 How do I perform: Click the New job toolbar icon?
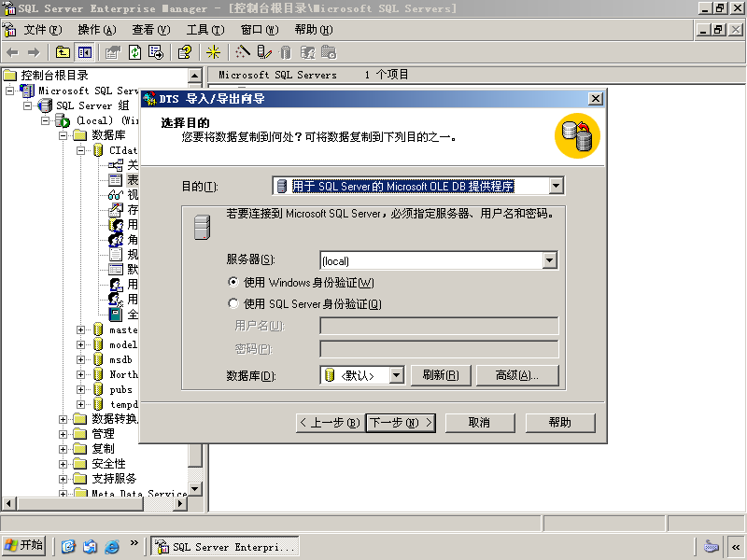pos(329,52)
